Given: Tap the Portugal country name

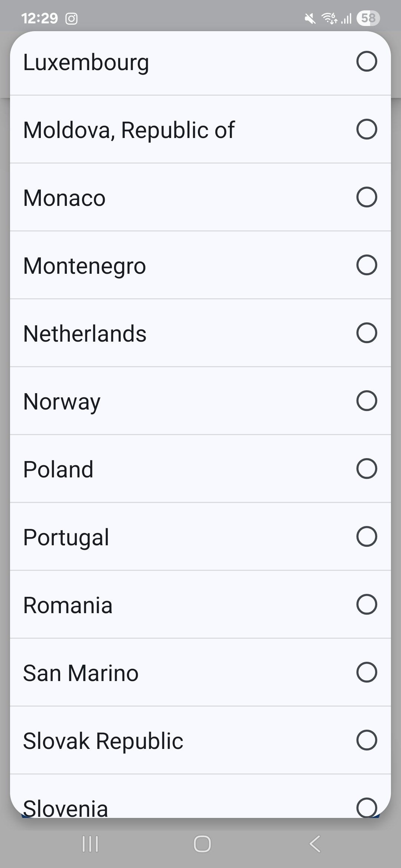Looking at the screenshot, I should click(66, 537).
